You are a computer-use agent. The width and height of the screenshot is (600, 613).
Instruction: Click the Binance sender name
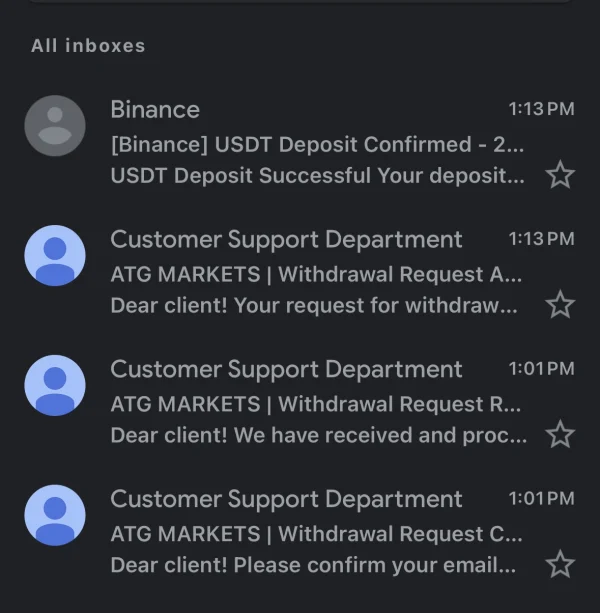coord(155,110)
